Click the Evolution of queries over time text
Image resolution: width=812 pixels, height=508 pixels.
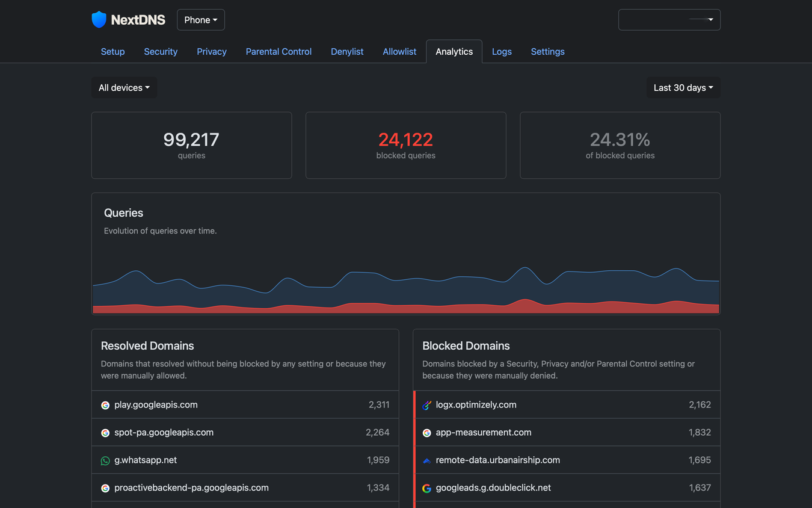tap(160, 231)
